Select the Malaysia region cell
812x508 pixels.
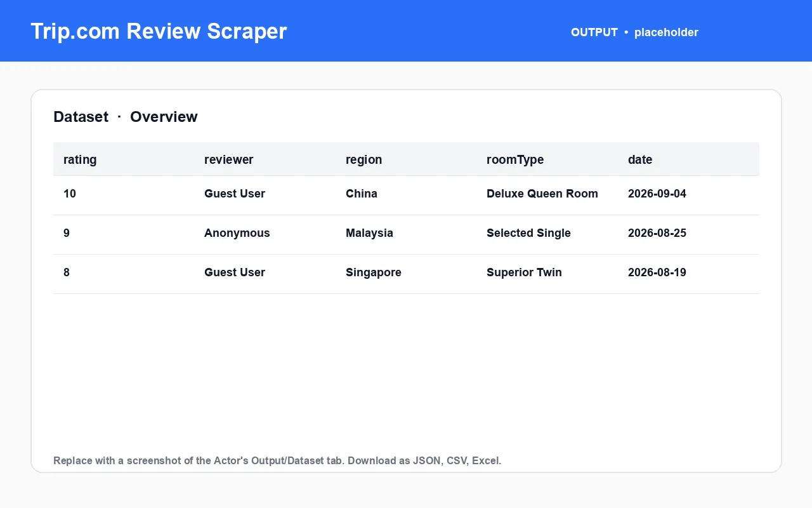click(x=369, y=233)
